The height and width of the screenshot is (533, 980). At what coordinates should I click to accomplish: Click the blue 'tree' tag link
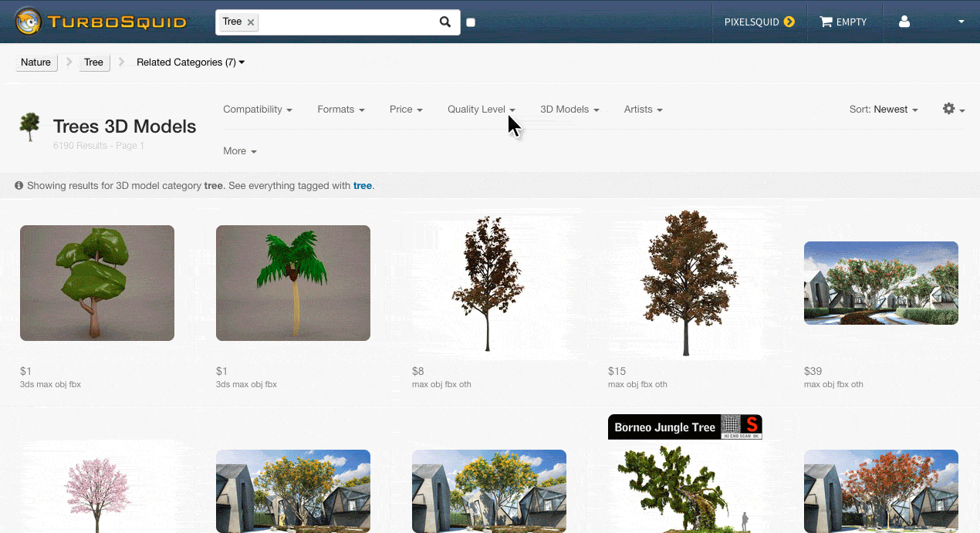click(363, 186)
